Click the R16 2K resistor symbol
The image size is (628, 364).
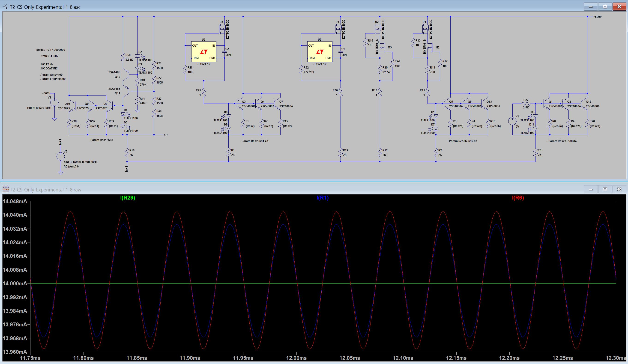(127, 152)
